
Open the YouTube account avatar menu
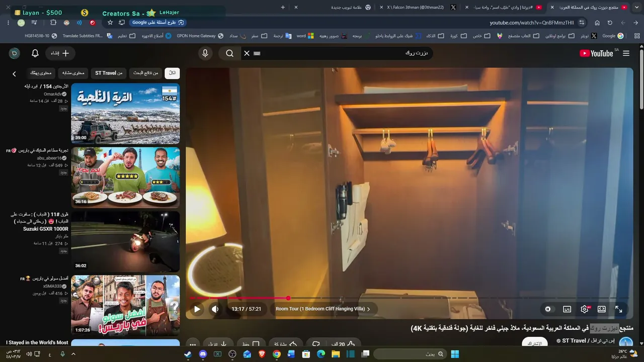(14, 53)
